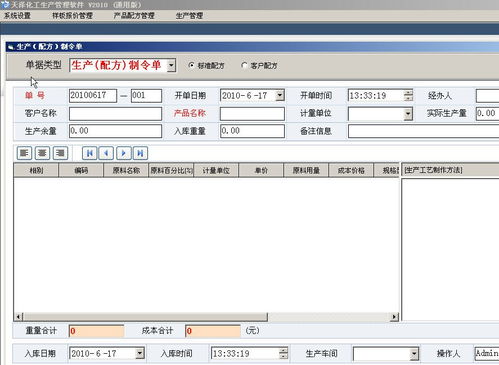Viewport: 499px width, 365px height.
Task: Select the 客户配方 radio button
Action: (244, 65)
